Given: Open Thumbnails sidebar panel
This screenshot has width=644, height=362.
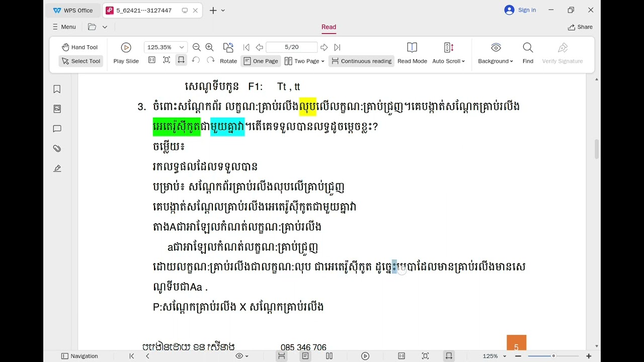Looking at the screenshot, I should (57, 109).
